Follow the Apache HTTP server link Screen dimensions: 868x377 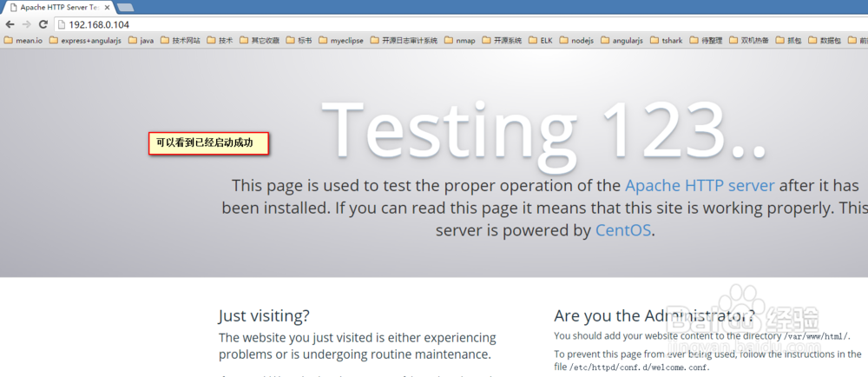pos(700,185)
